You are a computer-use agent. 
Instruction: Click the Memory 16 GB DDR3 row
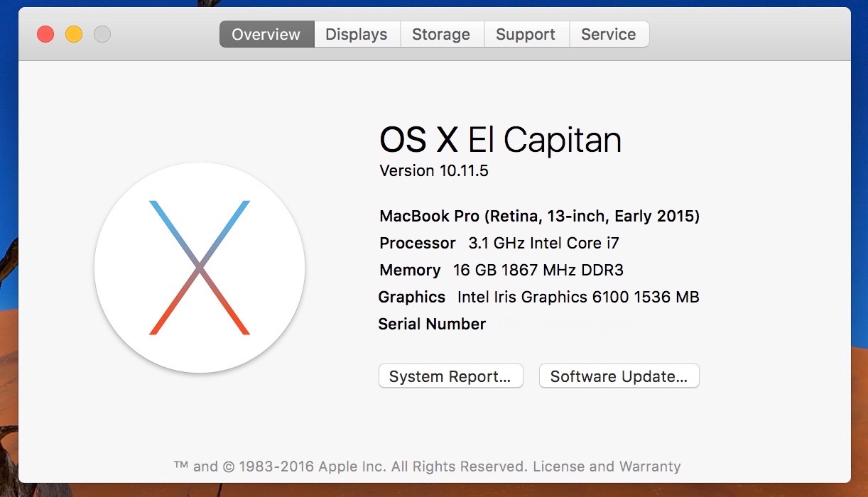[x=501, y=270]
